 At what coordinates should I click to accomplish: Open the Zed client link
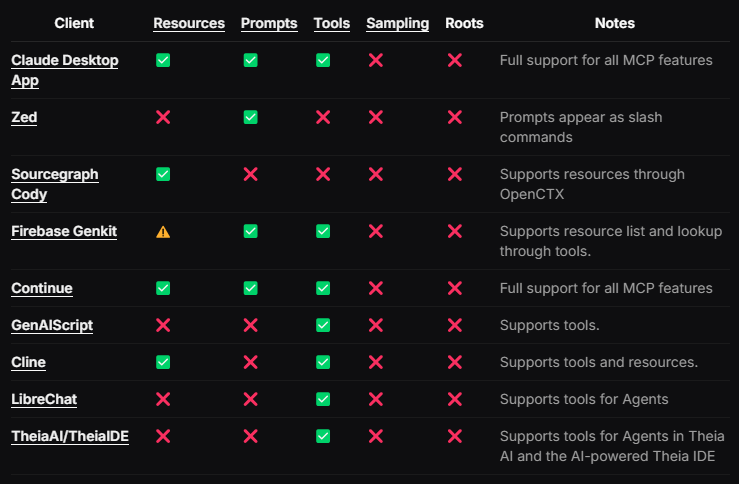[24, 117]
